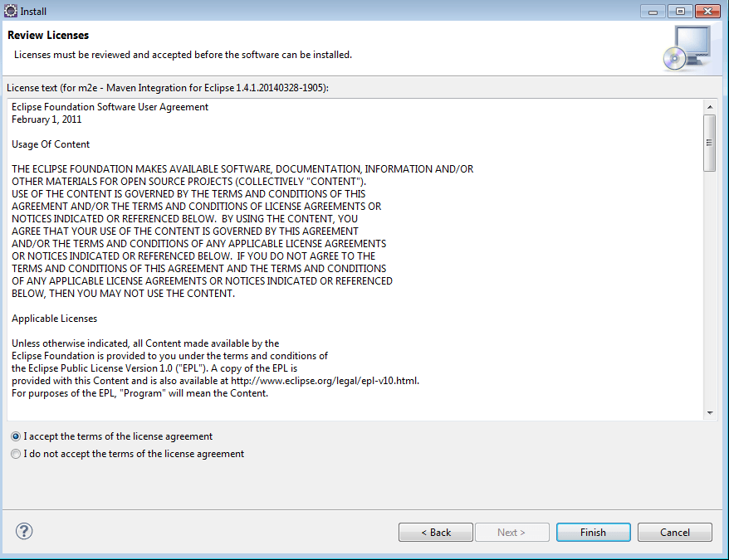Click the empty scrollbar track below the thumb

pyautogui.click(x=709, y=290)
